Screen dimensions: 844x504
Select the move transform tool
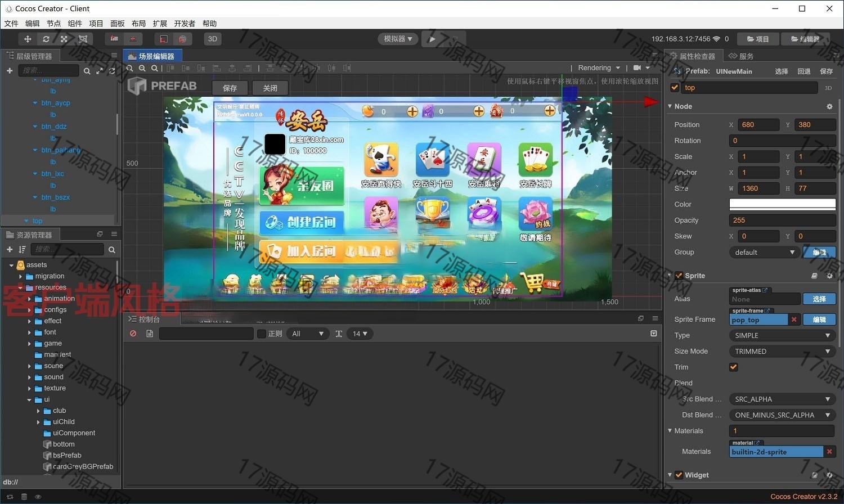[x=28, y=39]
